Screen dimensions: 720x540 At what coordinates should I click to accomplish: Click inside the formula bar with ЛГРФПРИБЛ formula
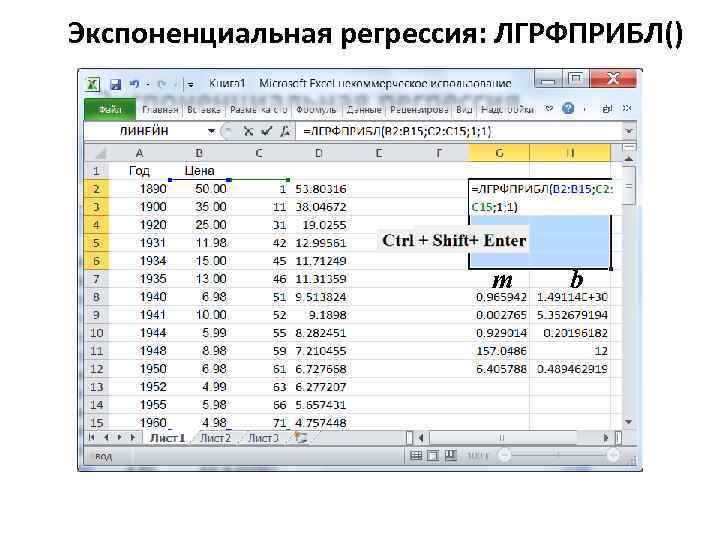point(459,132)
